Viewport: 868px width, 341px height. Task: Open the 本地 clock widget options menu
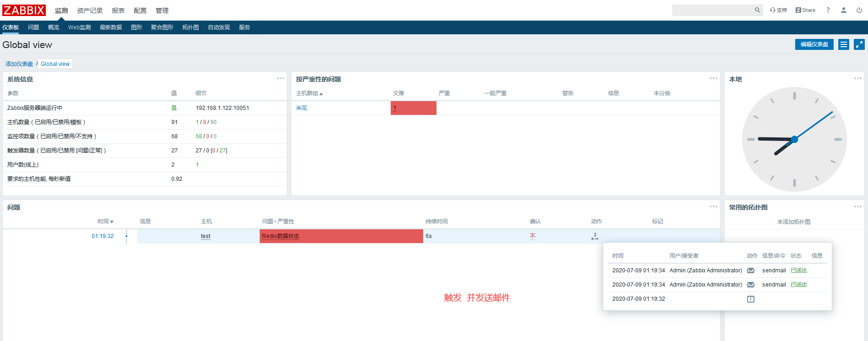[x=857, y=79]
